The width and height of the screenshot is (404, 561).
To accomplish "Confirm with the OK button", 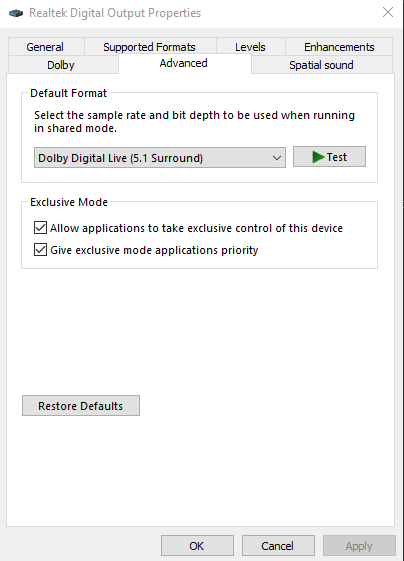I will [x=197, y=546].
